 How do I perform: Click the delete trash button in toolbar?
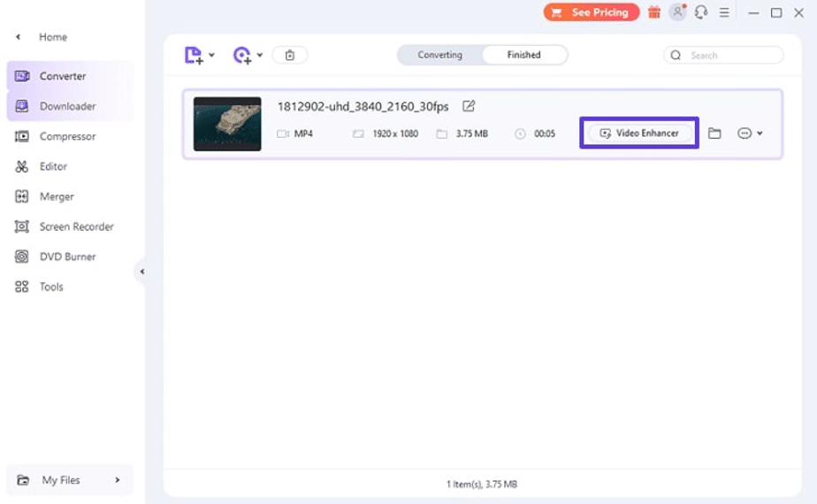[x=290, y=55]
